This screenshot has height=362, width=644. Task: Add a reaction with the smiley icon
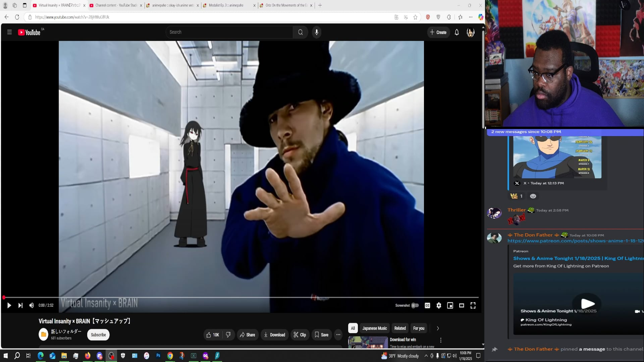coord(533,196)
